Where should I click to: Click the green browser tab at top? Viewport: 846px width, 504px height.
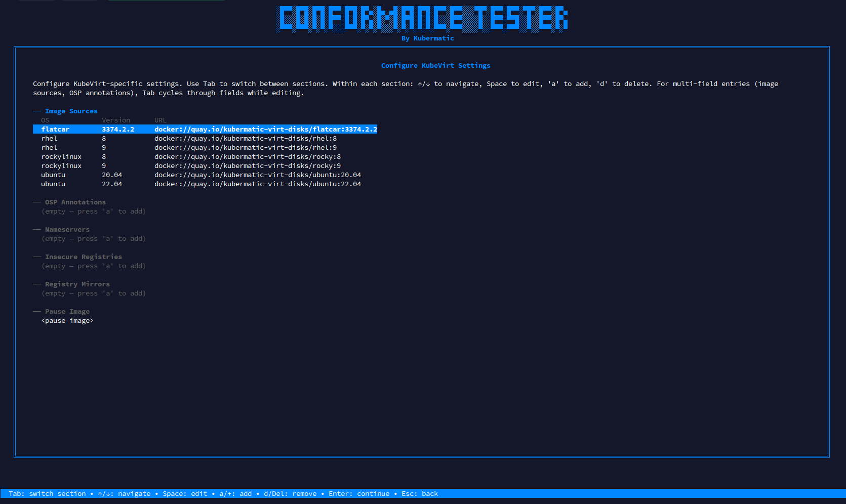(166, 2)
